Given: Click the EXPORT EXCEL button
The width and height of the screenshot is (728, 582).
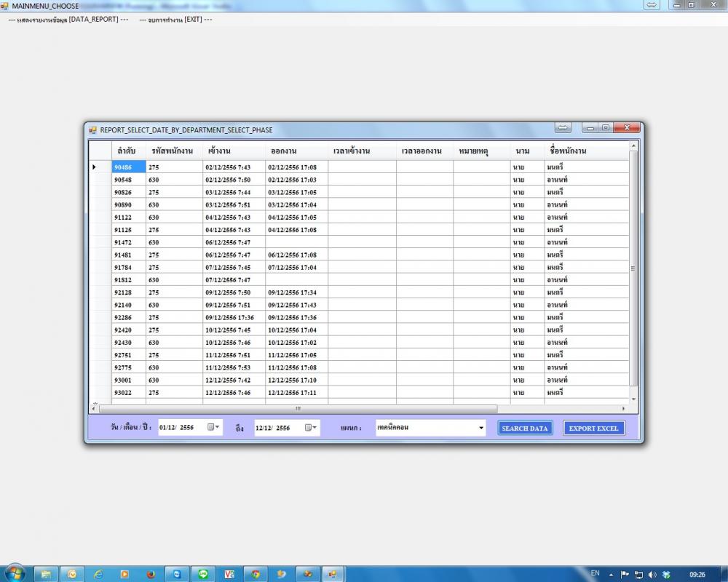Looking at the screenshot, I should click(594, 428).
